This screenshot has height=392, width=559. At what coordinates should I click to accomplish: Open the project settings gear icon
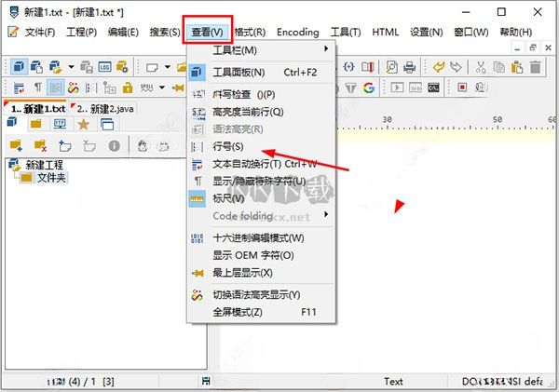point(122,67)
